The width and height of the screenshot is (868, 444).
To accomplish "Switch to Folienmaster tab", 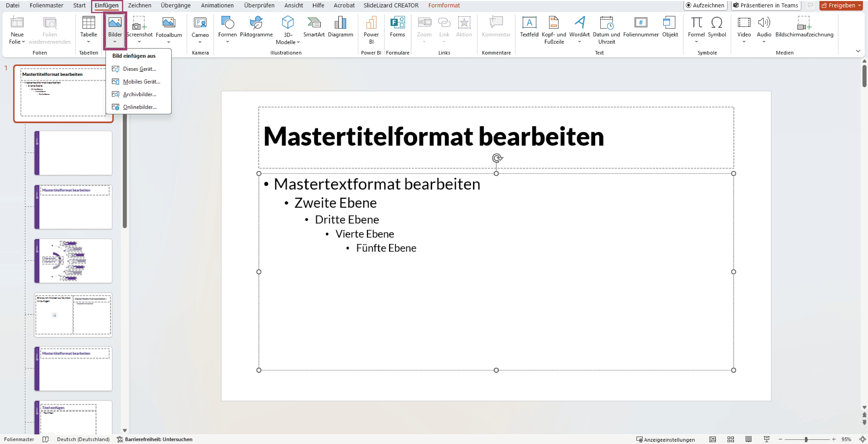I will coord(47,5).
